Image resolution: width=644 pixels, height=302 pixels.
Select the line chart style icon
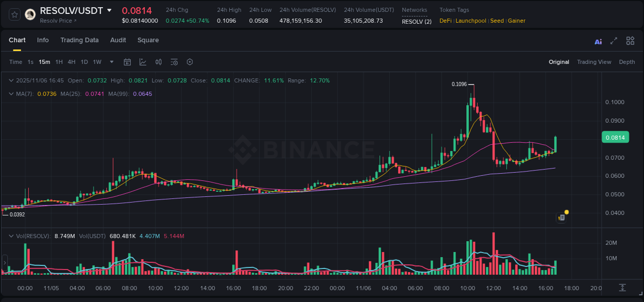(143, 62)
